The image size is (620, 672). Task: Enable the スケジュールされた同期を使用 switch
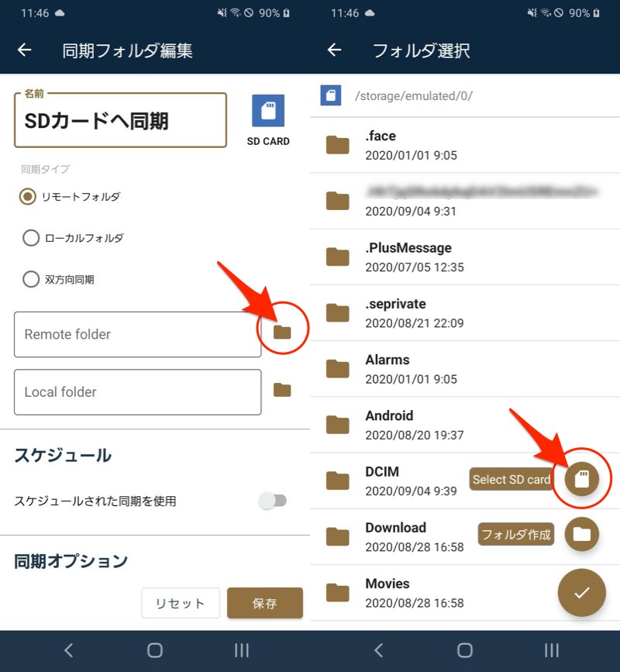(x=273, y=501)
